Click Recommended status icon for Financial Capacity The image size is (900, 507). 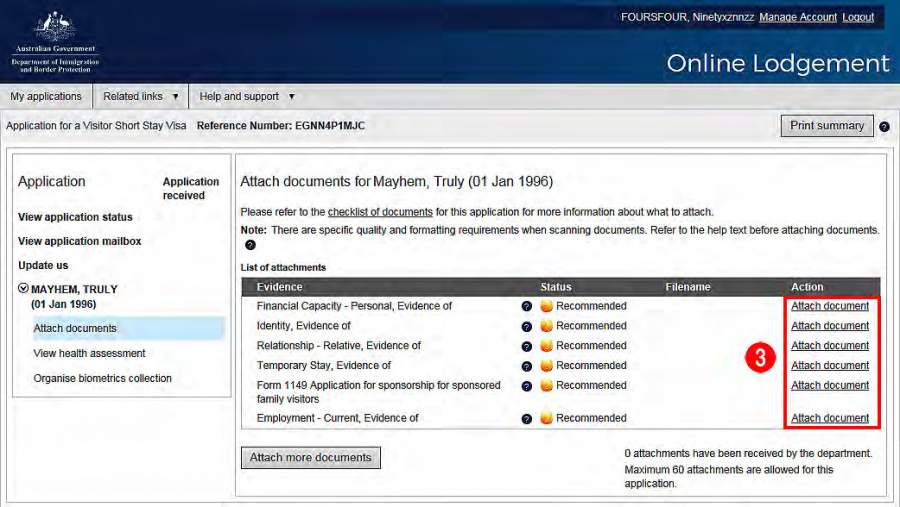pyautogui.click(x=546, y=306)
